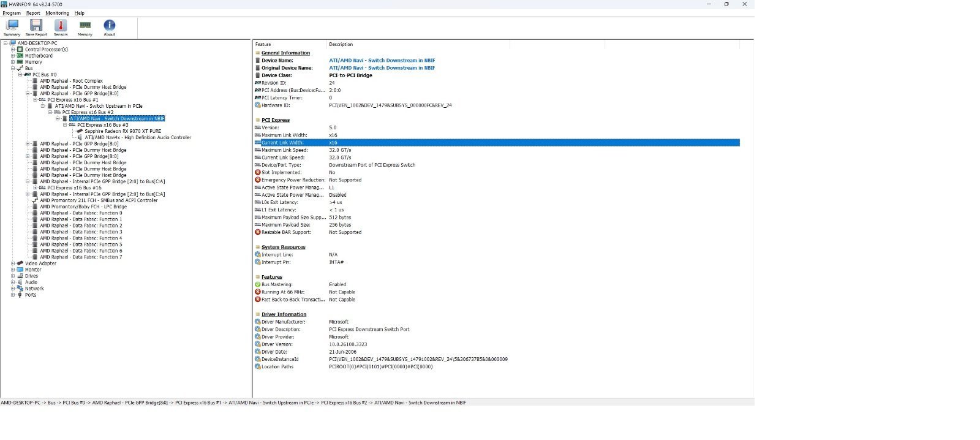Screen dimensions: 980x440
Task: Click the Hardware ID value
Action: click(390, 105)
